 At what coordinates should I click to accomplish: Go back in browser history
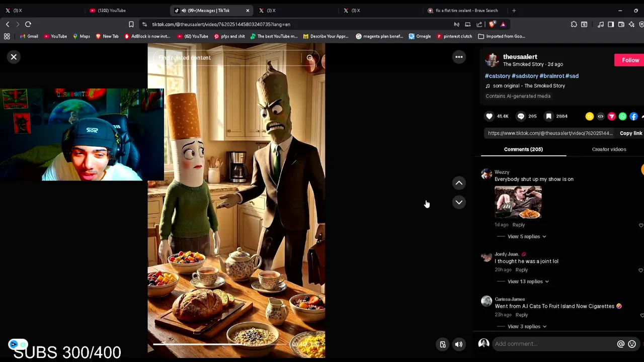coord(8,24)
